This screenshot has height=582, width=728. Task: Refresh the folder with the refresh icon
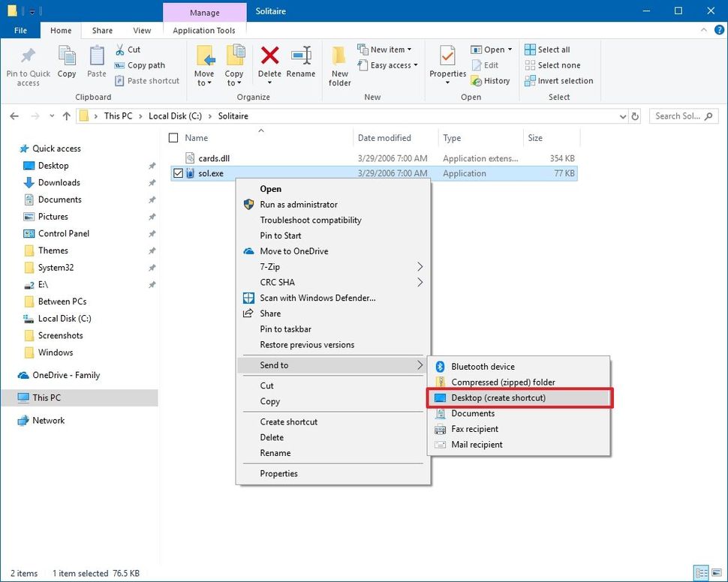tap(635, 116)
